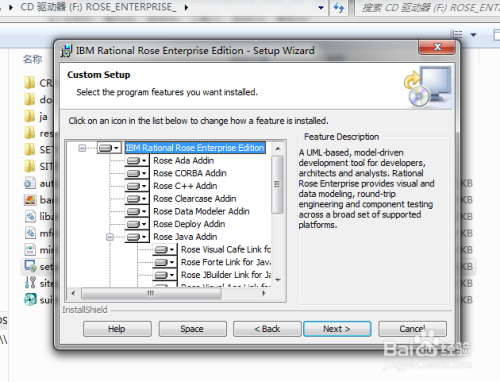Open the Explorer view options dropdown arrow
500x382 pixels.
(x=473, y=34)
